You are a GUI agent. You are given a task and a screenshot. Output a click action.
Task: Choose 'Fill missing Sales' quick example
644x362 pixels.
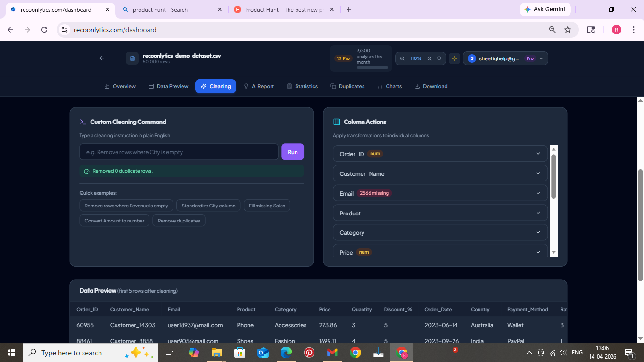coord(267,206)
